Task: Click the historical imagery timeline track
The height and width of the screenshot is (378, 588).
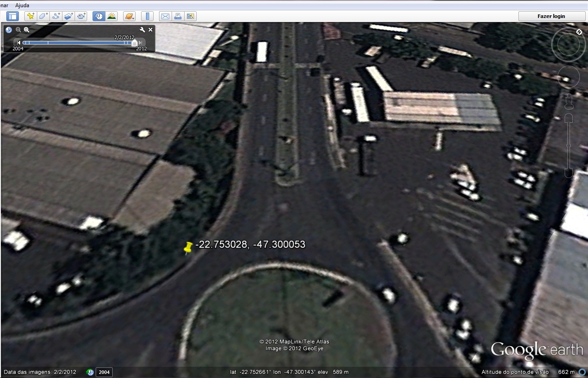Action: pos(79,43)
